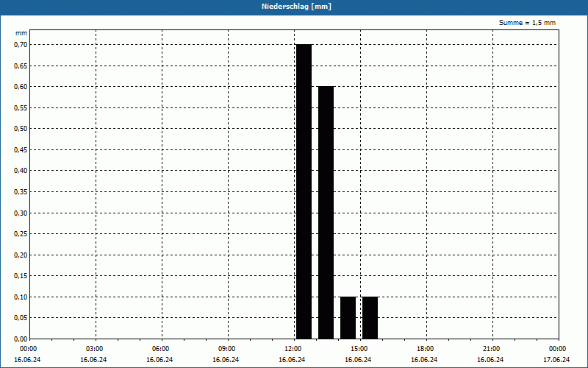Click the 0,35 y-axis value
The width and height of the screenshot is (588, 368).
21,192
